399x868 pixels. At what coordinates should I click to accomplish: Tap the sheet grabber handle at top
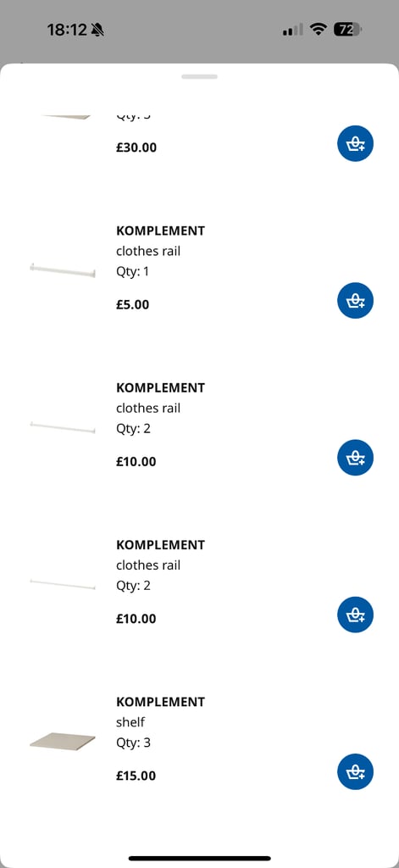(x=199, y=76)
